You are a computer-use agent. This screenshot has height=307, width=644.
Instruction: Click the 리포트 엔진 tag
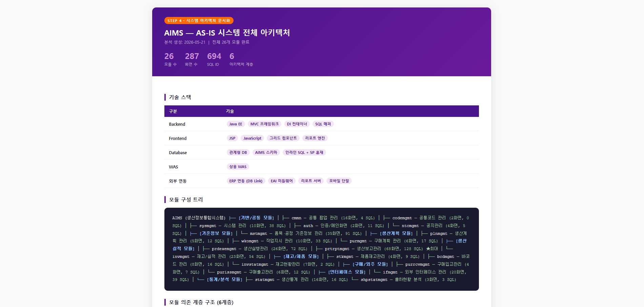pos(315,138)
